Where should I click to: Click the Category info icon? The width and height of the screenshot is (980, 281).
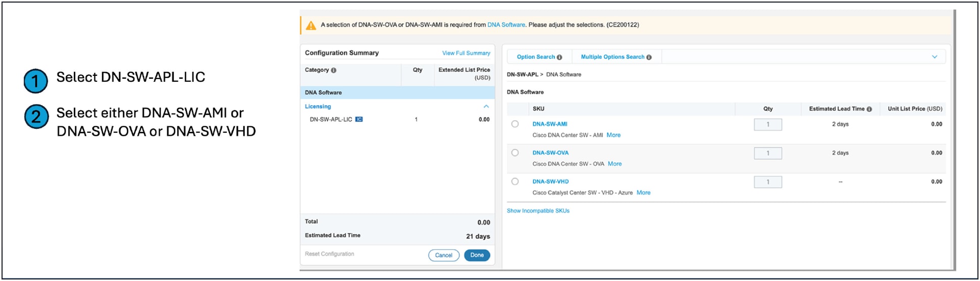[x=333, y=70]
